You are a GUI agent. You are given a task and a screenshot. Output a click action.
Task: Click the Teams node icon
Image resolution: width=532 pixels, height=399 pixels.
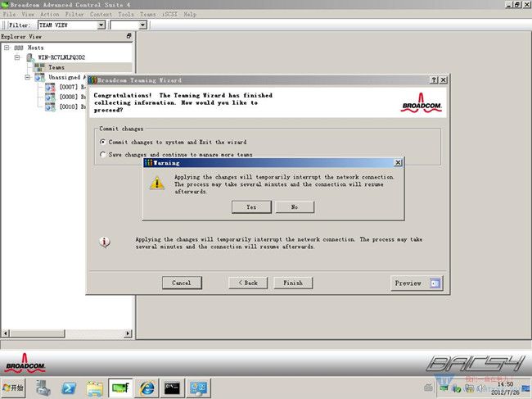pyautogui.click(x=39, y=67)
